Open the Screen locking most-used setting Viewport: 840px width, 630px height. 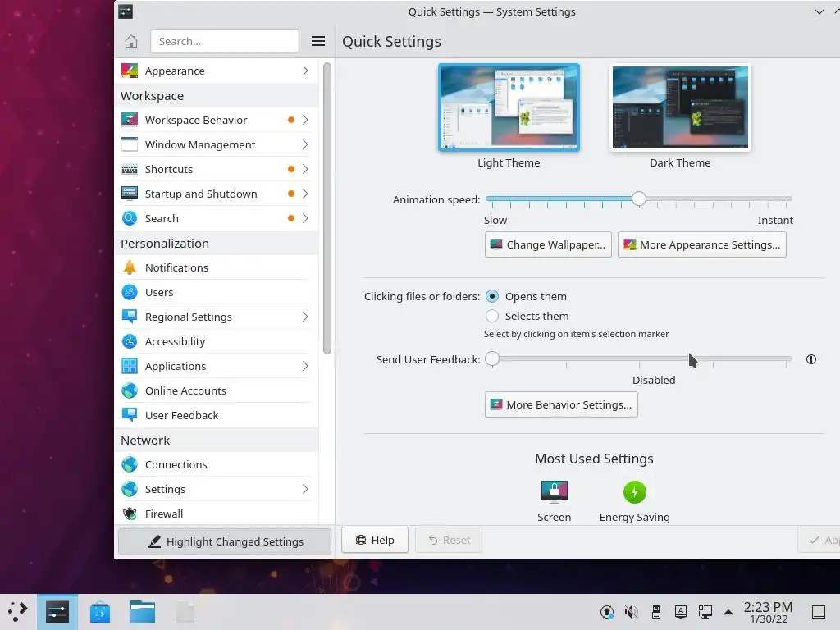pyautogui.click(x=554, y=501)
